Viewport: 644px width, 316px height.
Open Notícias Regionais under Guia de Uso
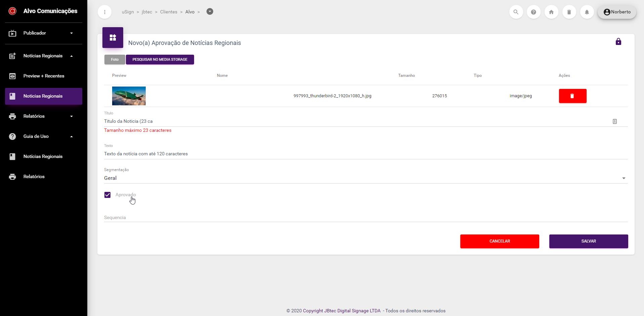44,157
